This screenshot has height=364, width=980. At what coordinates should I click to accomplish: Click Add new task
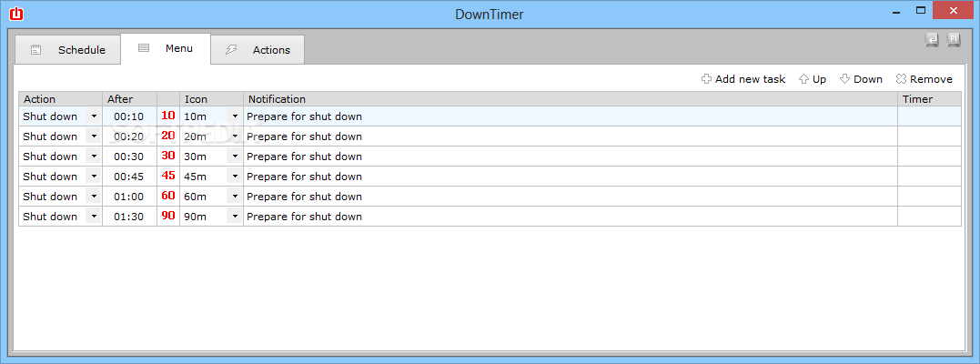[x=743, y=79]
